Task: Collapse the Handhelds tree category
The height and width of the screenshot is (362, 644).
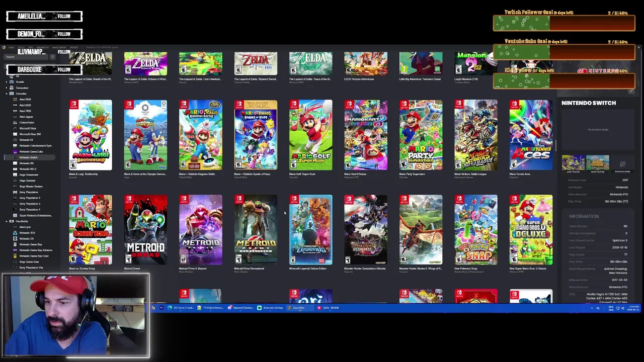Action: coord(7,221)
